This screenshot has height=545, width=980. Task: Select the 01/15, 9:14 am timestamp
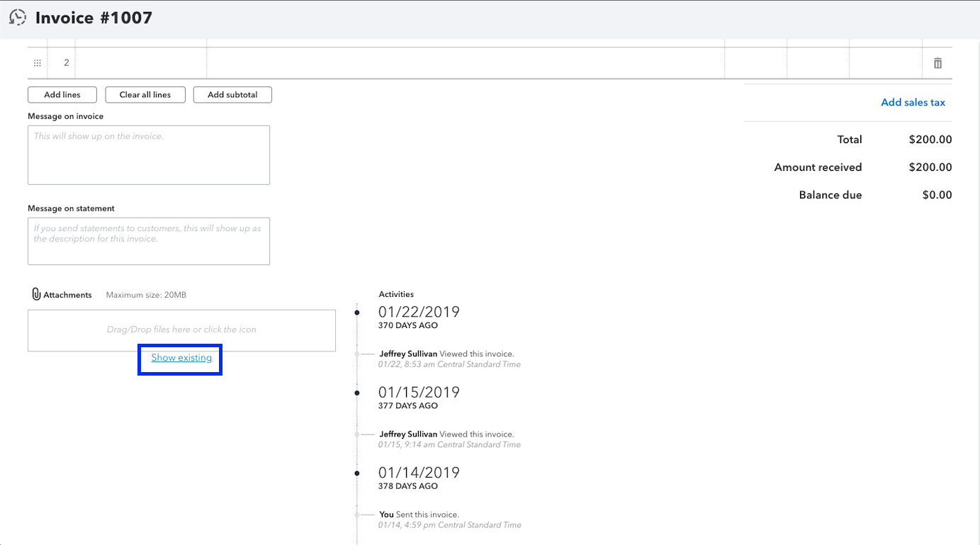pos(450,445)
